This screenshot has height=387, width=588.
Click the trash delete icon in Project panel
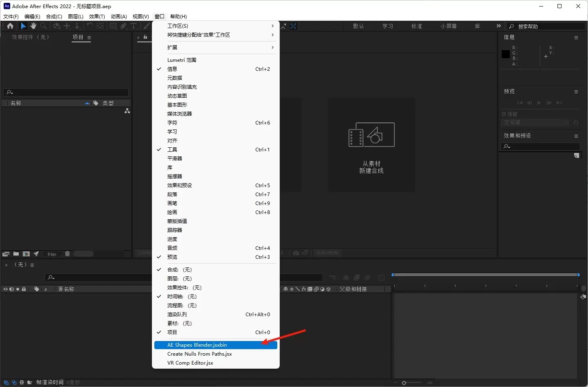point(67,254)
